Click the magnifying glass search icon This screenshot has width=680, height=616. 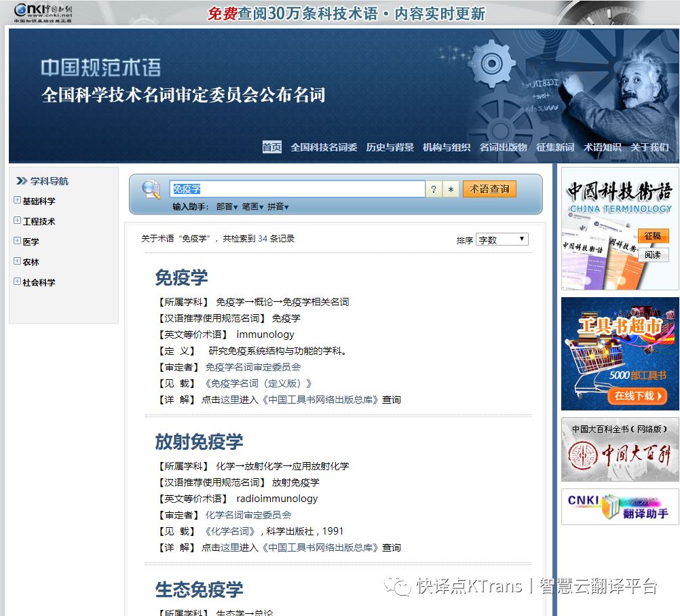tap(151, 190)
